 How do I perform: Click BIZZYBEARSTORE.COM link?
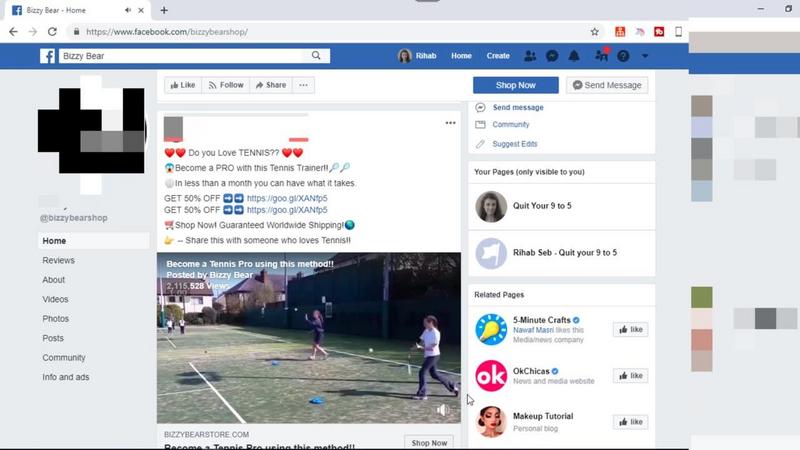[207, 435]
